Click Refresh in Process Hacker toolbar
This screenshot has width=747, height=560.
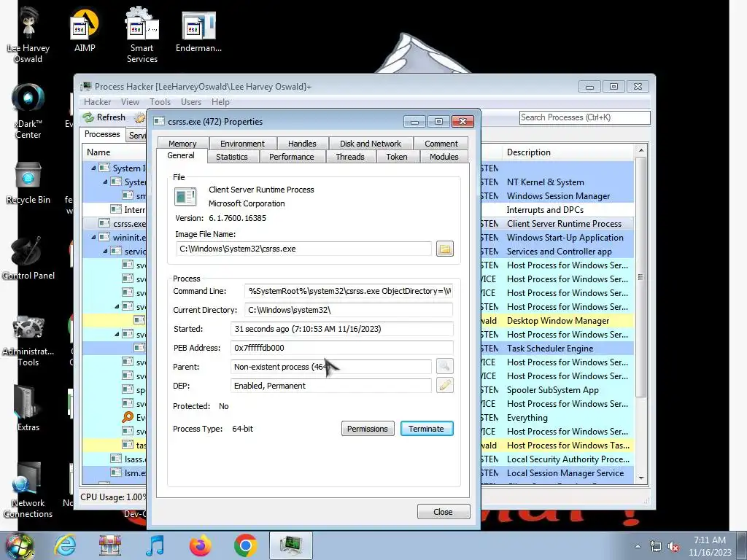tap(104, 117)
